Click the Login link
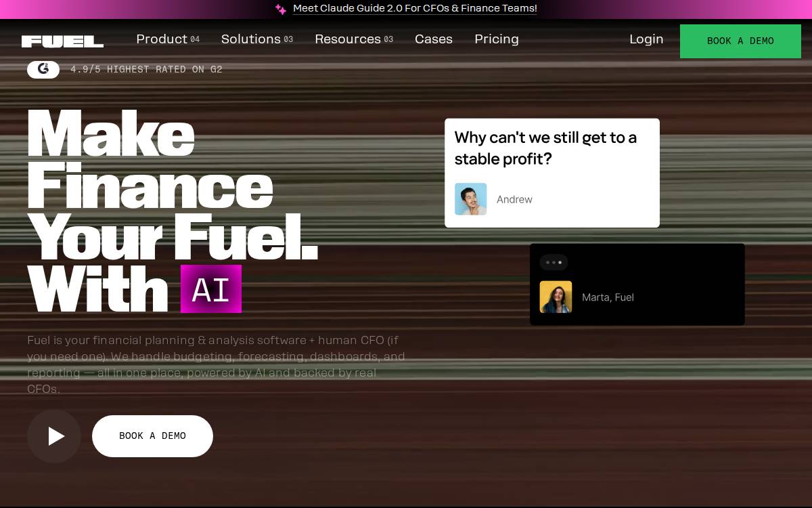This screenshot has width=812, height=508. coord(646,39)
